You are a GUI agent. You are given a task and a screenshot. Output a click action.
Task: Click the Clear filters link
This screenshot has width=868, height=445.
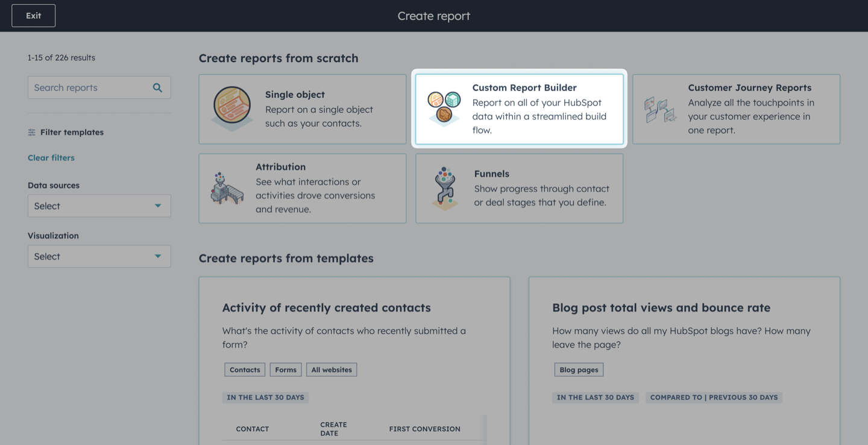(51, 158)
